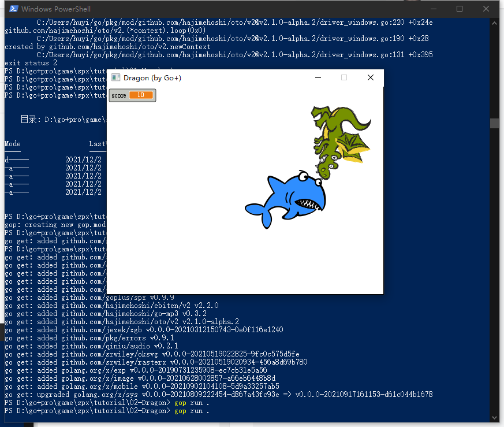The height and width of the screenshot is (427, 504).
Task: Click the last 'gop run .' command line
Action: [107, 411]
